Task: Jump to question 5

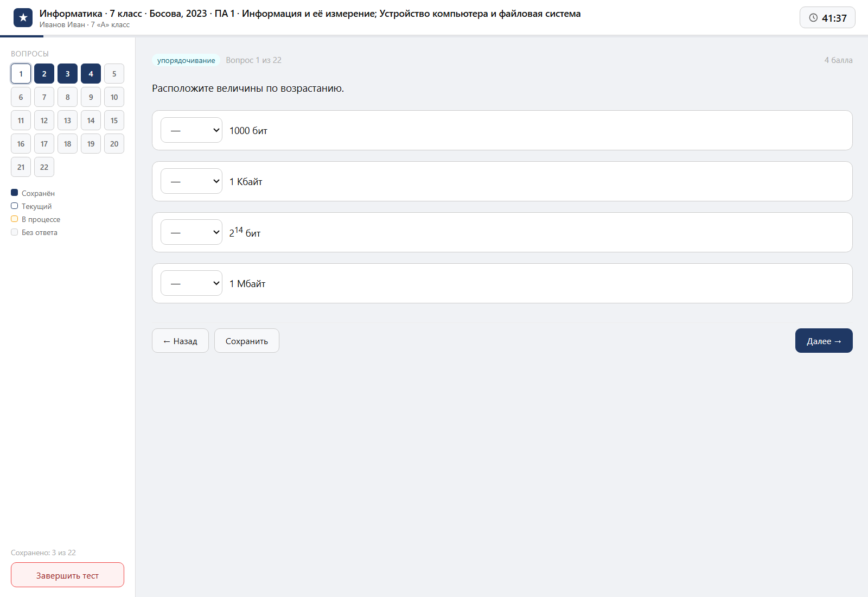Action: [x=114, y=74]
